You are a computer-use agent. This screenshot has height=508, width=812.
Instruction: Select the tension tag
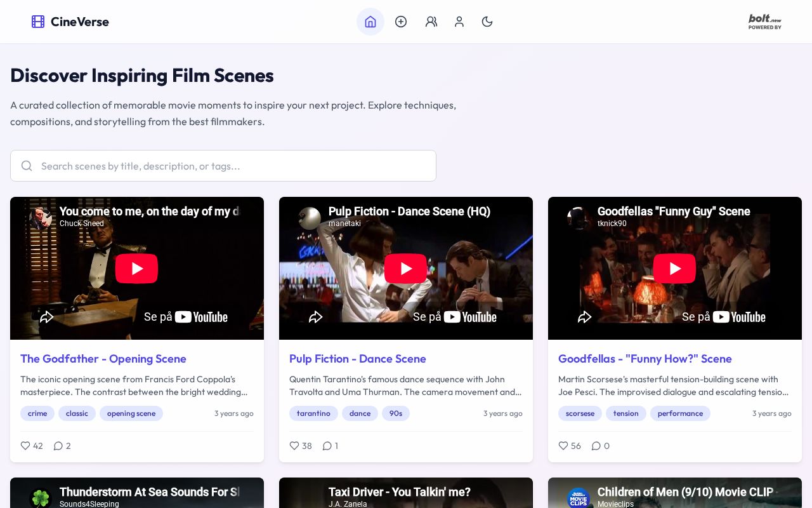626,413
